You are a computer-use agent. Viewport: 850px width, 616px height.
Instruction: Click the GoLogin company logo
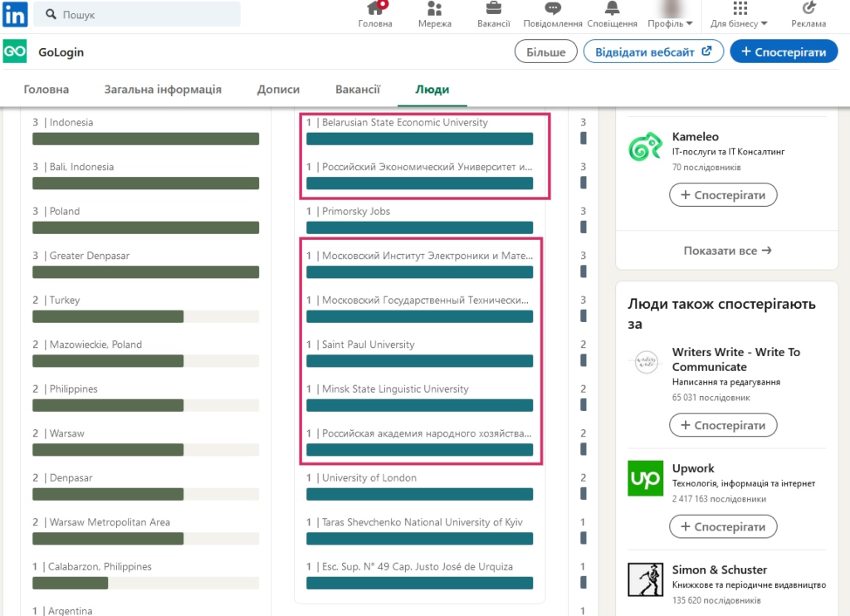tap(15, 51)
